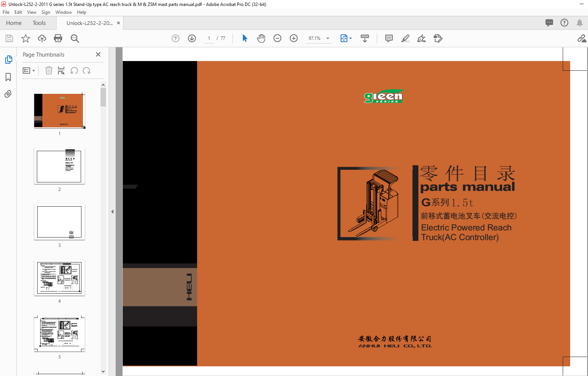This screenshot has width=588, height=376.
Task: Select page 2 thumbnail
Action: (60, 166)
